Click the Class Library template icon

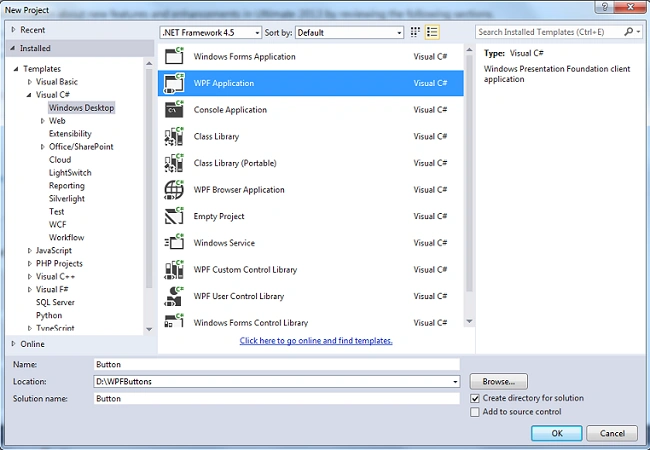pyautogui.click(x=174, y=136)
